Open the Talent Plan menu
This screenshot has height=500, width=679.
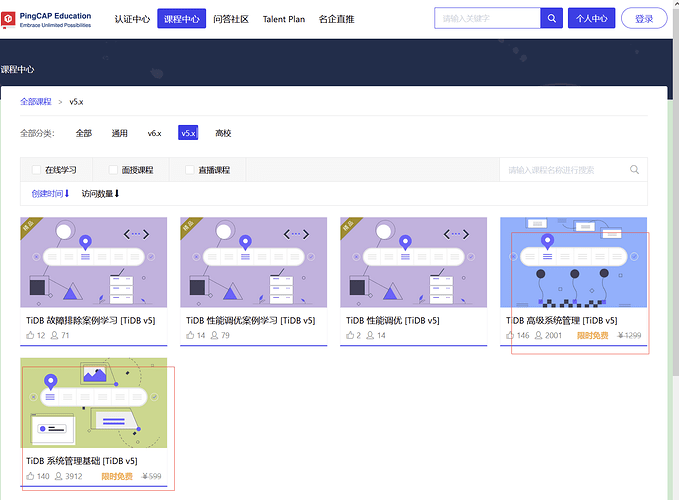284,19
